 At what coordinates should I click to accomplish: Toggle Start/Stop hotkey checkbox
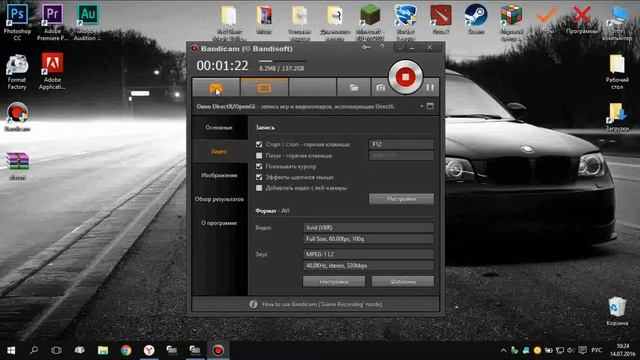pos(259,144)
